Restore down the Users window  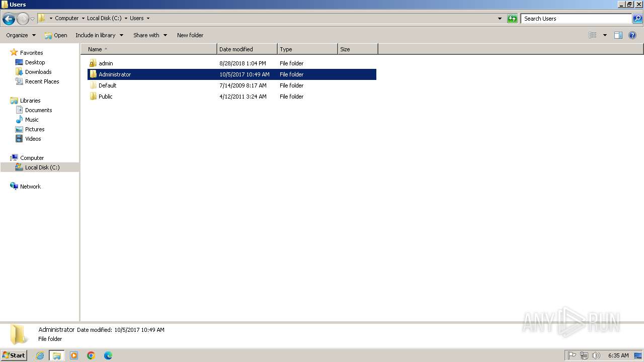(x=629, y=4)
